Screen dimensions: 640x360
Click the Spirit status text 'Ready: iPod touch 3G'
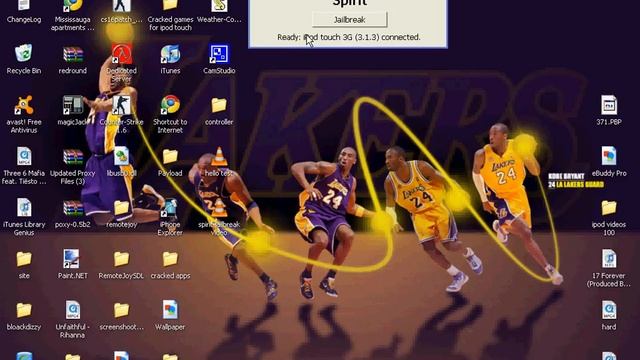pyautogui.click(x=315, y=37)
